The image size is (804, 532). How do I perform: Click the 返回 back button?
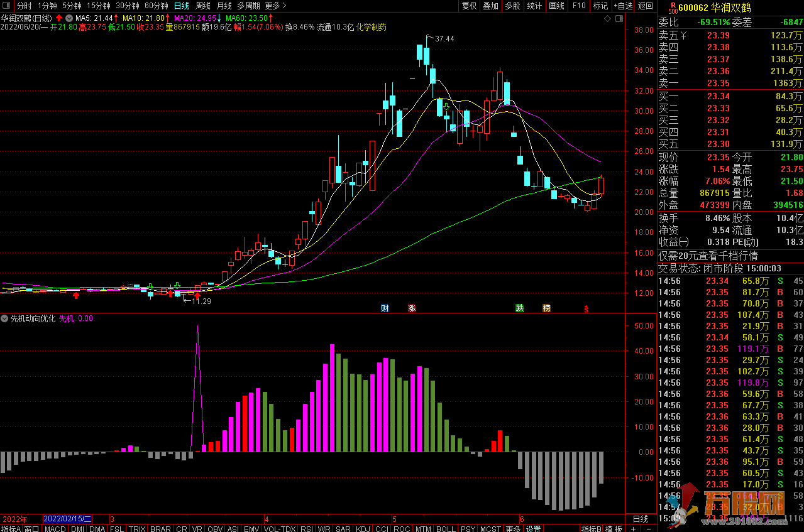click(x=646, y=6)
